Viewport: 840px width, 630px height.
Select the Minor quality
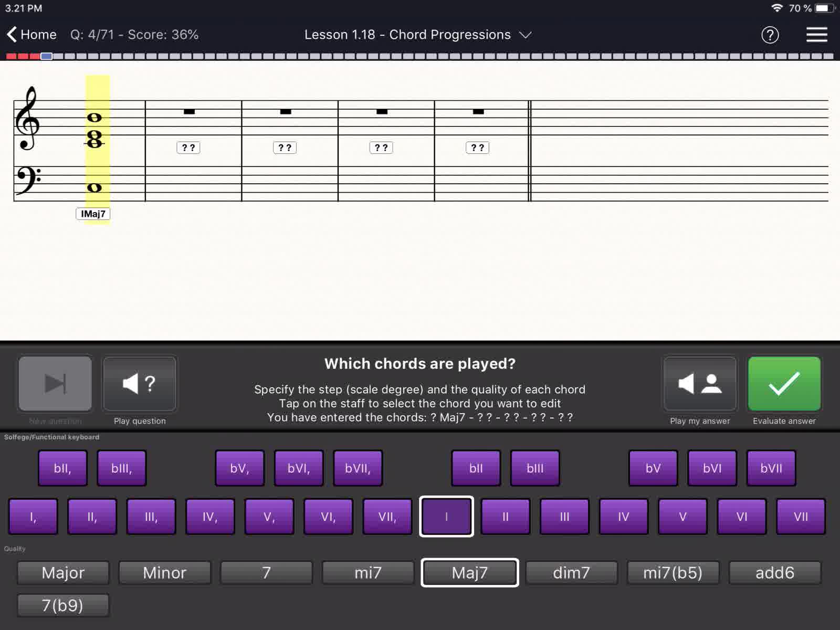click(165, 572)
